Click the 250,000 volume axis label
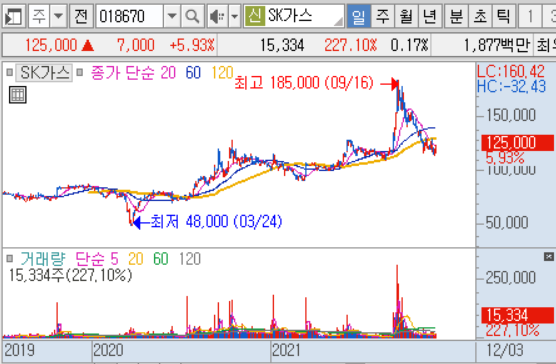Viewport: 556px width, 364px height. click(511, 278)
